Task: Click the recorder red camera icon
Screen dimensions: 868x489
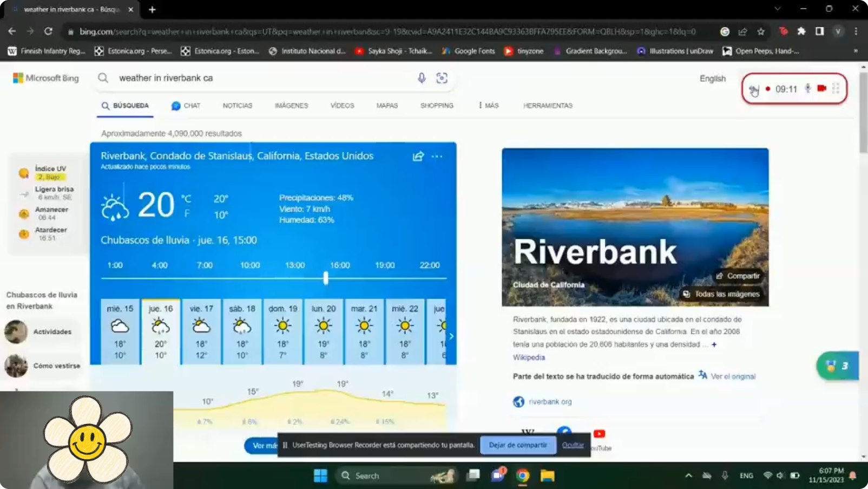Action: 821,88
